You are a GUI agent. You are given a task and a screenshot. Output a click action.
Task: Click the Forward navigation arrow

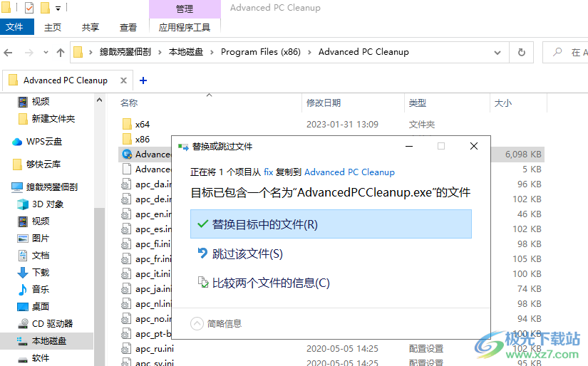29,53
